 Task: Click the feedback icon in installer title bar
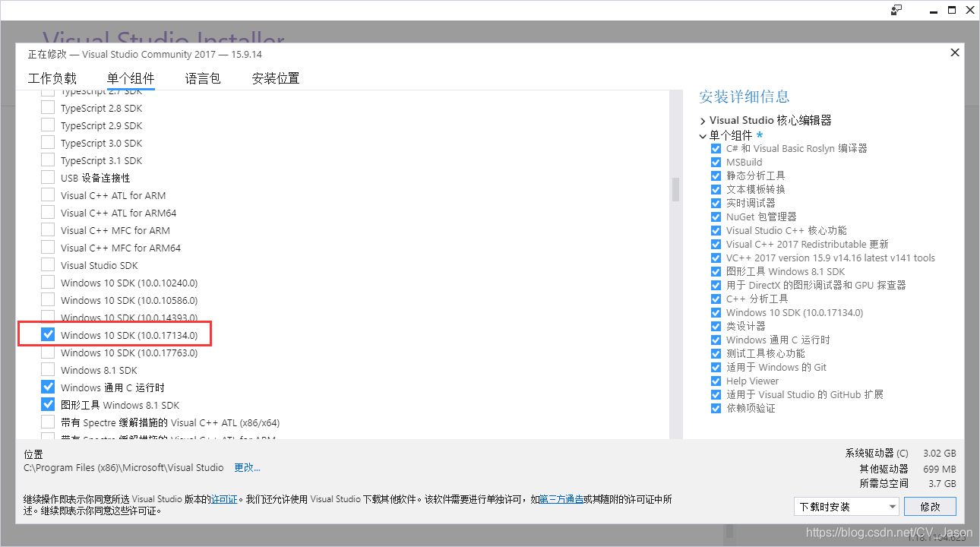pyautogui.click(x=896, y=9)
